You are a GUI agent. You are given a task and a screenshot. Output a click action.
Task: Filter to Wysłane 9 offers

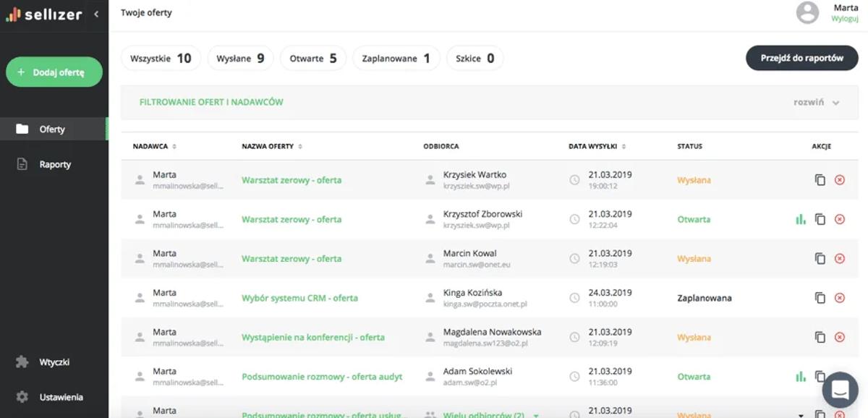click(240, 59)
